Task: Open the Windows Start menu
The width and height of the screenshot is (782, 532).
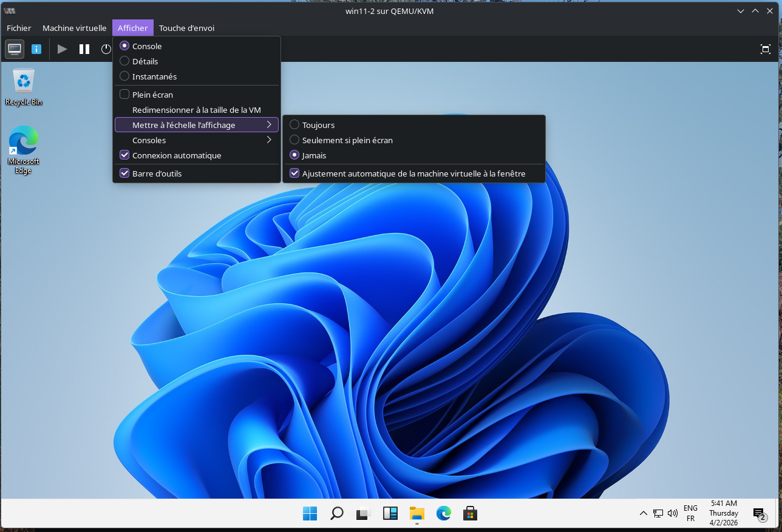Action: [x=310, y=513]
